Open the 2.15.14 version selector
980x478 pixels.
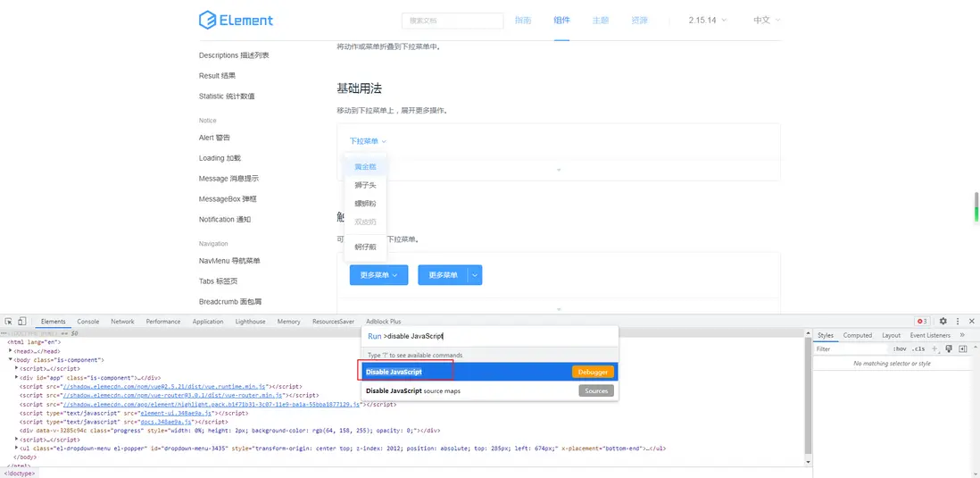[x=708, y=20]
